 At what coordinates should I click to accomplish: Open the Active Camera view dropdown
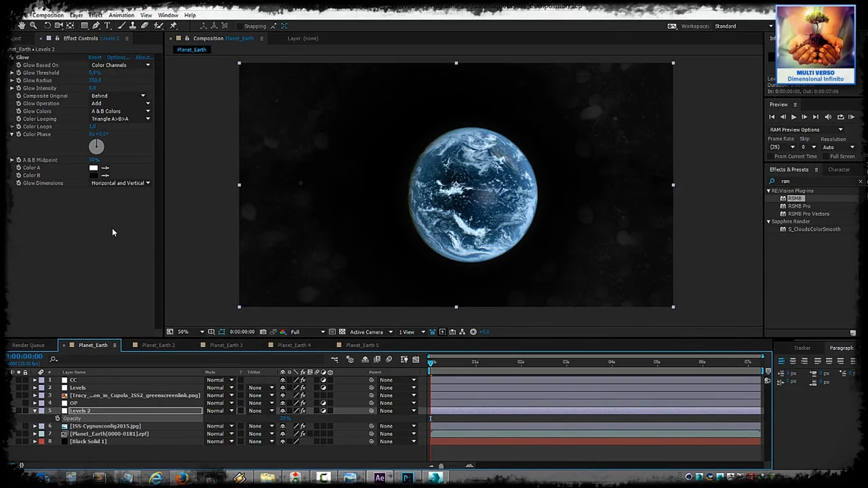pos(371,332)
